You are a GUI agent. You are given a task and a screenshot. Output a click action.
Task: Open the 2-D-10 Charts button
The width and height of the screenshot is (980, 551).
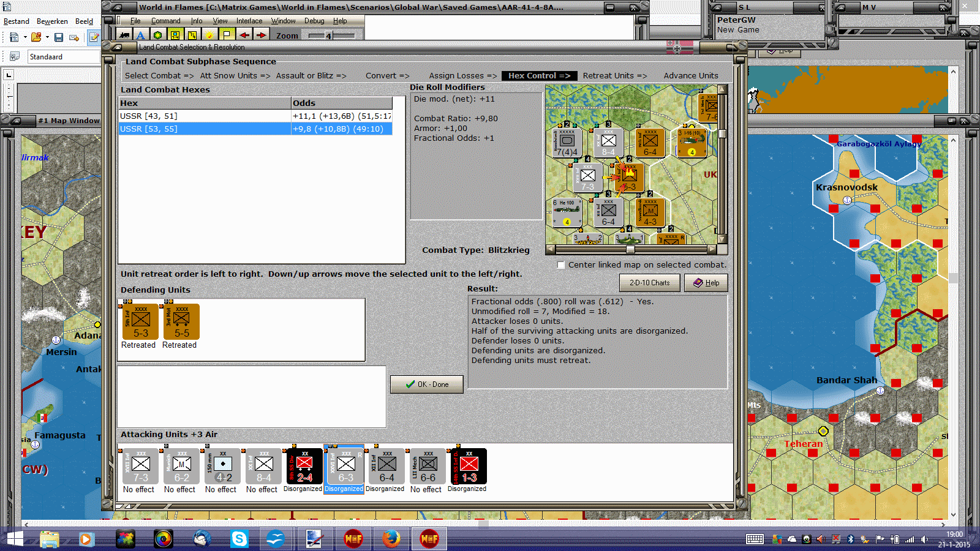coord(650,283)
